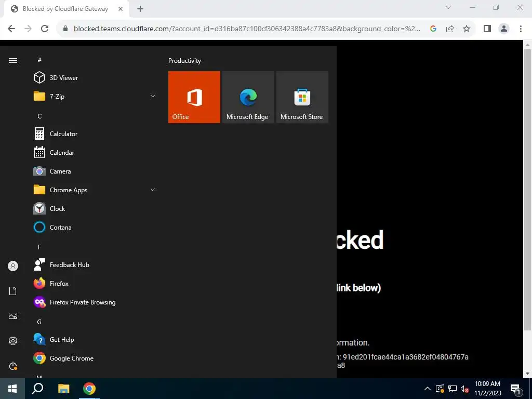
Task: Click the Office tile
Action: 194,97
